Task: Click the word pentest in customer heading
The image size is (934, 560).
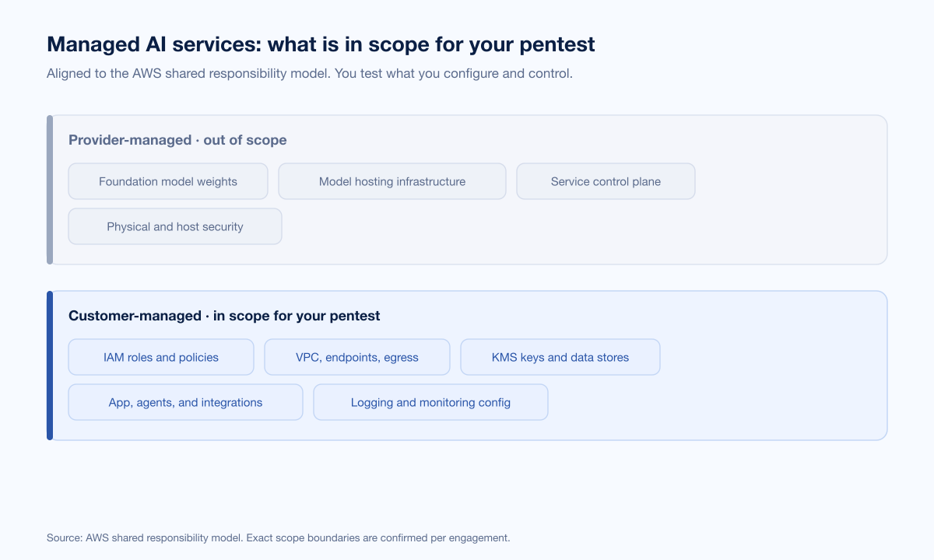Action: point(356,316)
